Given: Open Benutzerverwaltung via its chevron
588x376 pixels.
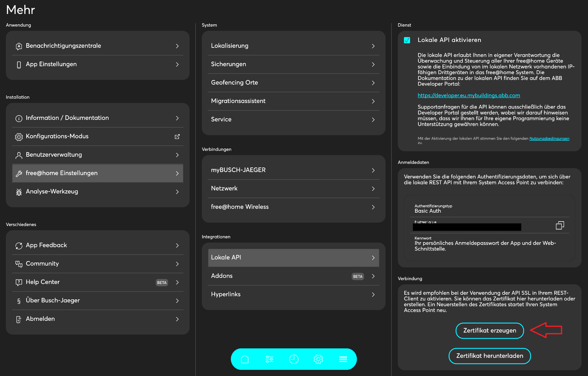Looking at the screenshot, I should [177, 155].
